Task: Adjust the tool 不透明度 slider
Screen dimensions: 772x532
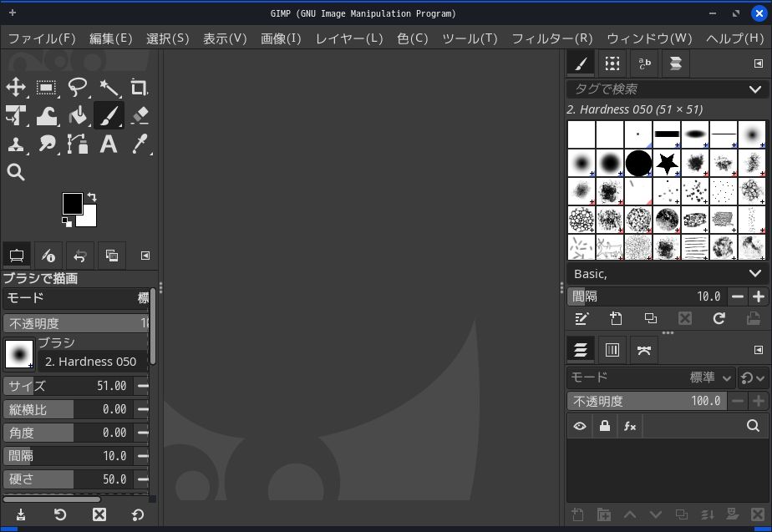Action: [x=76, y=323]
